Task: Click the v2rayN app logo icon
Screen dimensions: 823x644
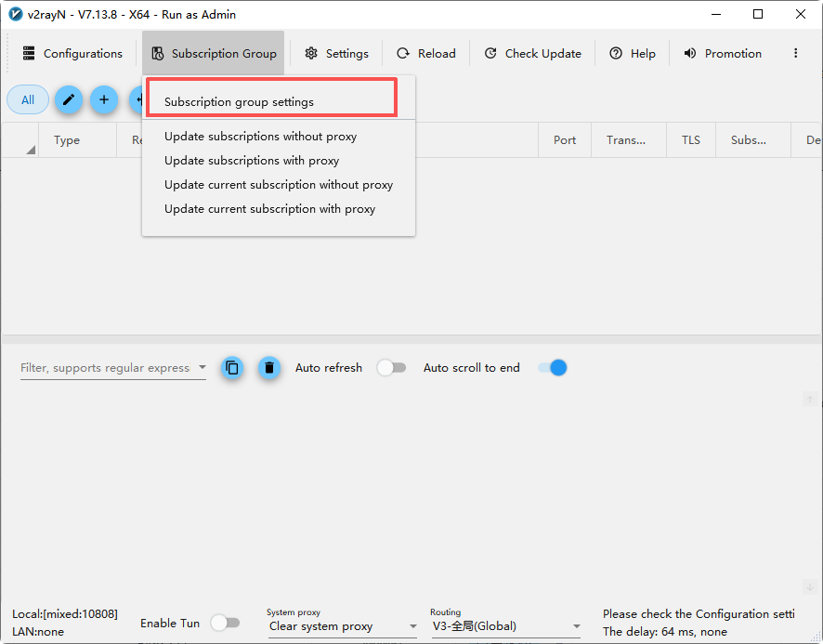Action: [x=16, y=14]
